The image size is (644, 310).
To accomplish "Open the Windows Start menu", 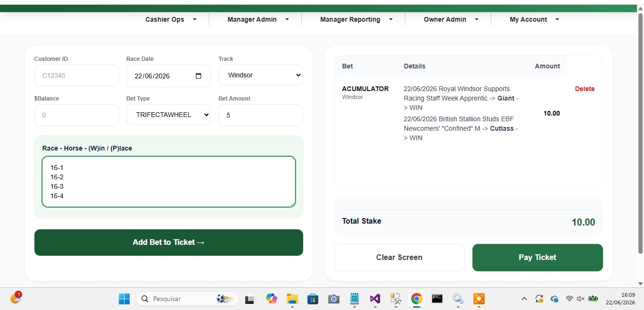I will pos(124,299).
